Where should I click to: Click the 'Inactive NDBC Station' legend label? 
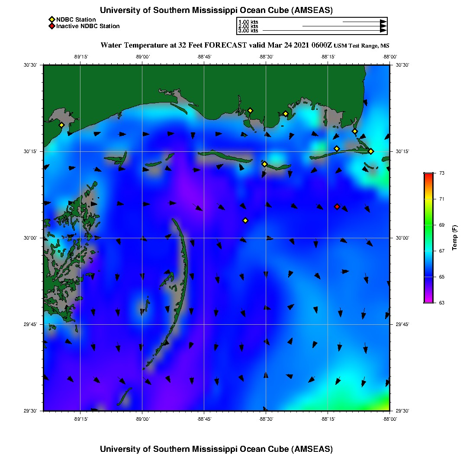(x=88, y=26)
